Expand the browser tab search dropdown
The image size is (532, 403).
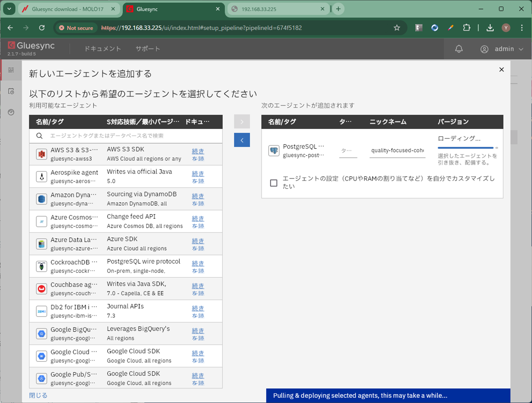[9, 9]
